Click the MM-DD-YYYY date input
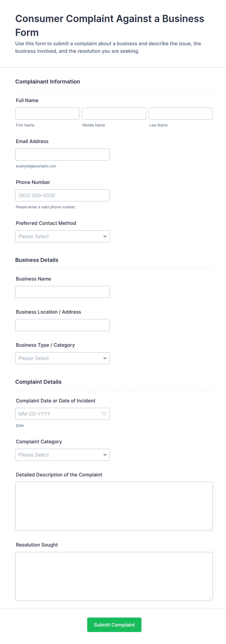This screenshot has width=226, height=644. pyautogui.click(x=62, y=414)
